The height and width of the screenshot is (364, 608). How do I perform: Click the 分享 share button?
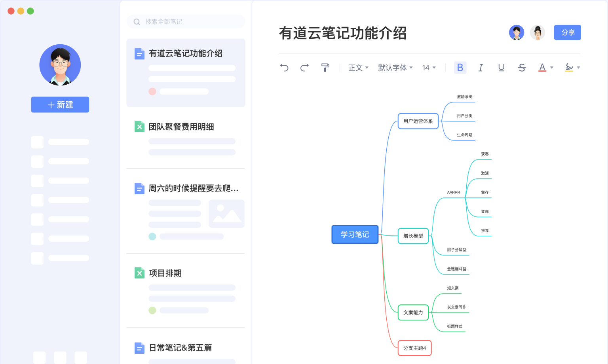[x=568, y=32]
